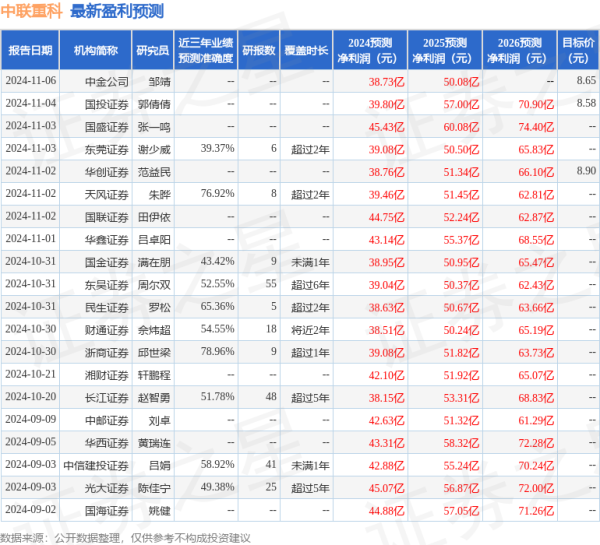Click the 39.37% accuracy value
The height and width of the screenshot is (545, 600).
click(217, 148)
